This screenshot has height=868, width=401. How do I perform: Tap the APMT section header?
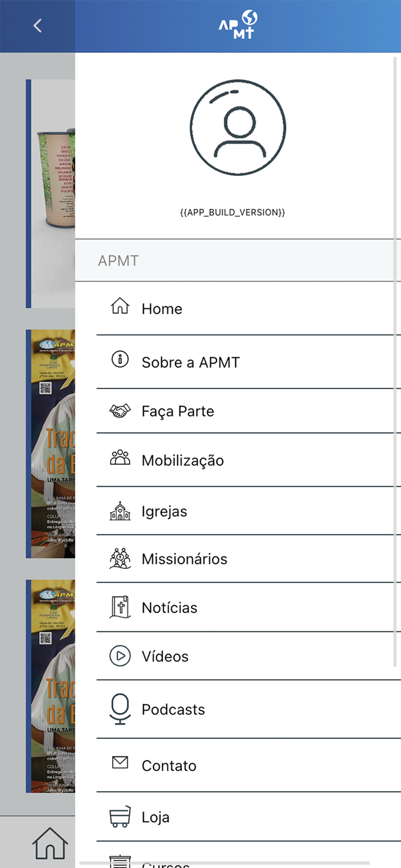(119, 260)
